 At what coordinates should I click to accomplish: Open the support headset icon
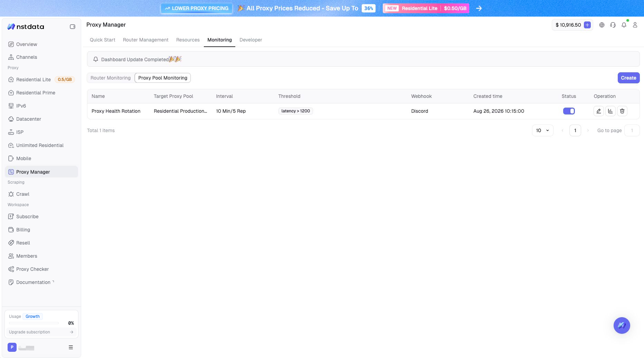pyautogui.click(x=613, y=25)
